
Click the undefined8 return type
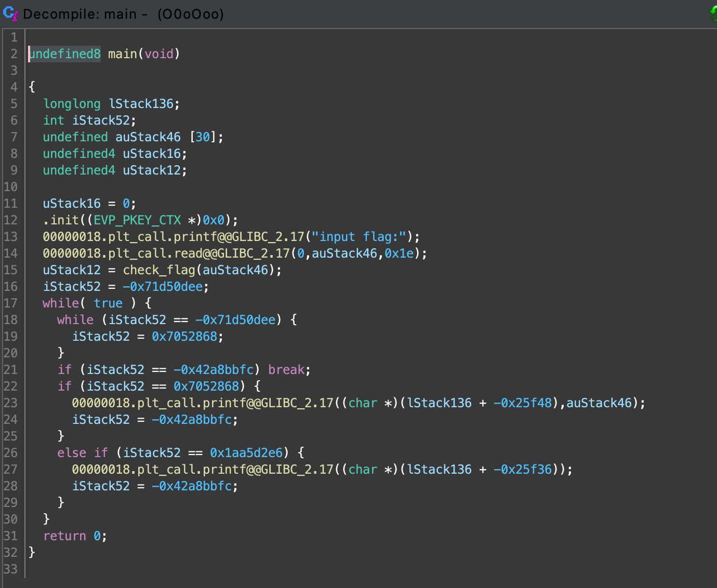point(64,54)
